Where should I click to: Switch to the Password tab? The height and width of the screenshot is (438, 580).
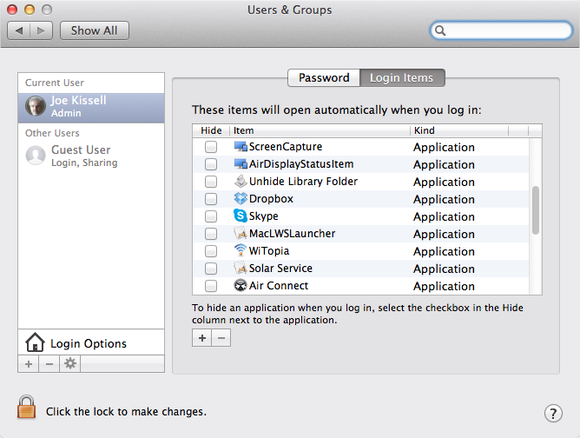(324, 78)
